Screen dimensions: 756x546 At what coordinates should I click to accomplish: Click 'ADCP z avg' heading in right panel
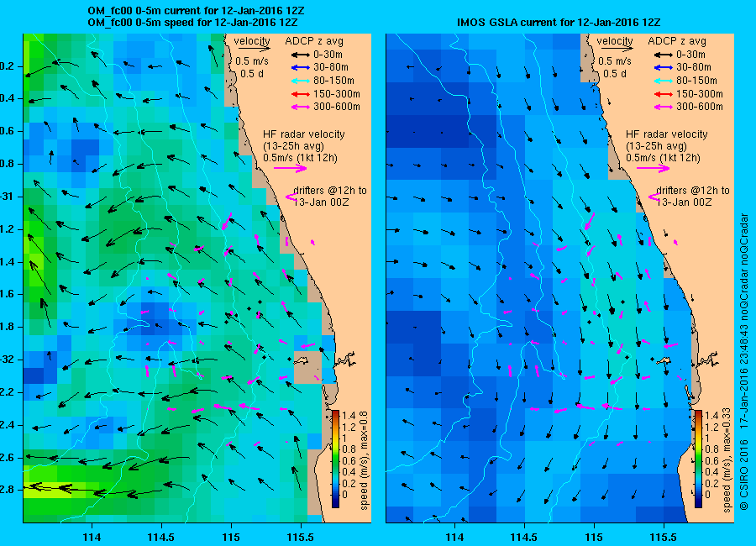tap(677, 41)
